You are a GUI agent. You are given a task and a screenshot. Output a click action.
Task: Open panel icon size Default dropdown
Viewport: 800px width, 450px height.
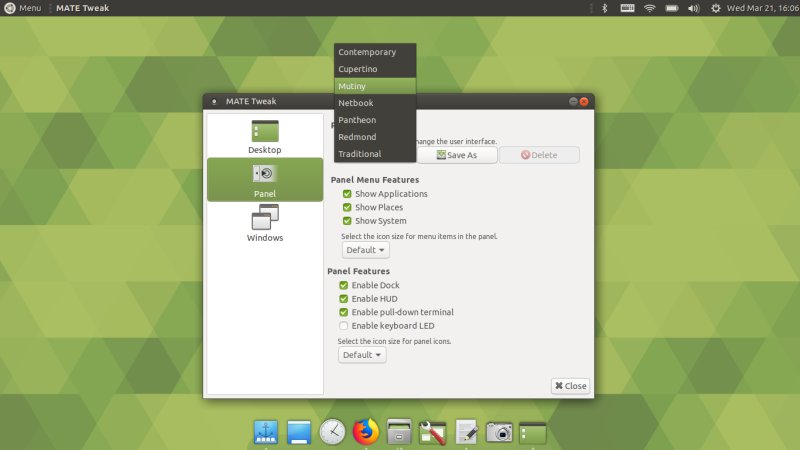tap(362, 355)
